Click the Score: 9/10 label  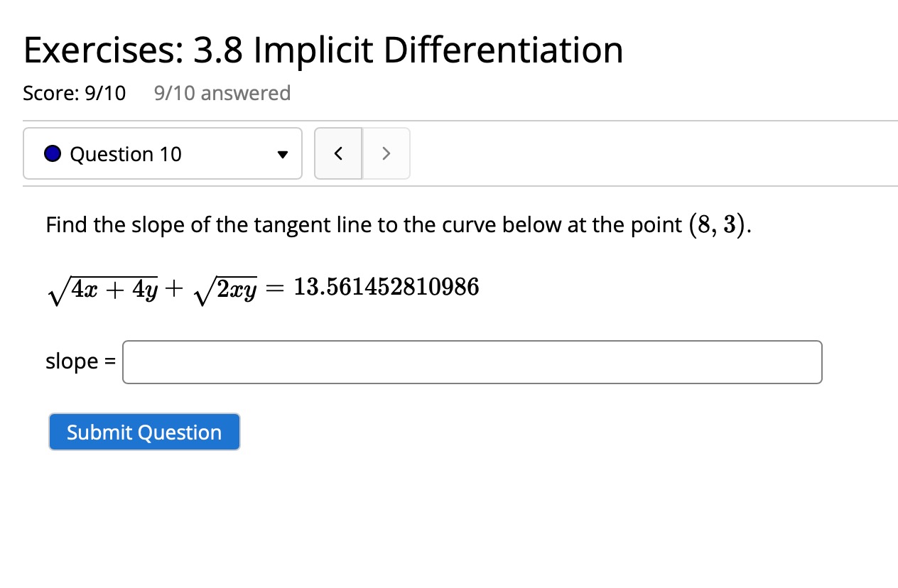point(74,92)
